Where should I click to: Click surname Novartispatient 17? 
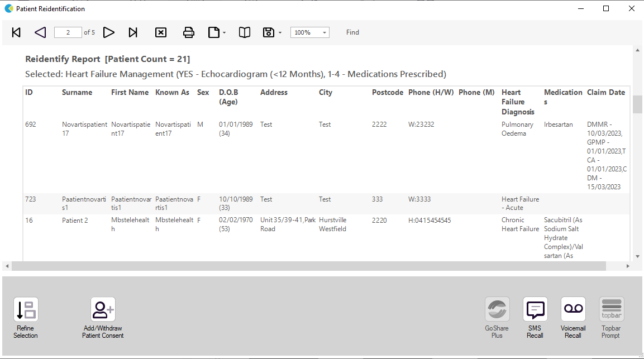[x=84, y=129]
